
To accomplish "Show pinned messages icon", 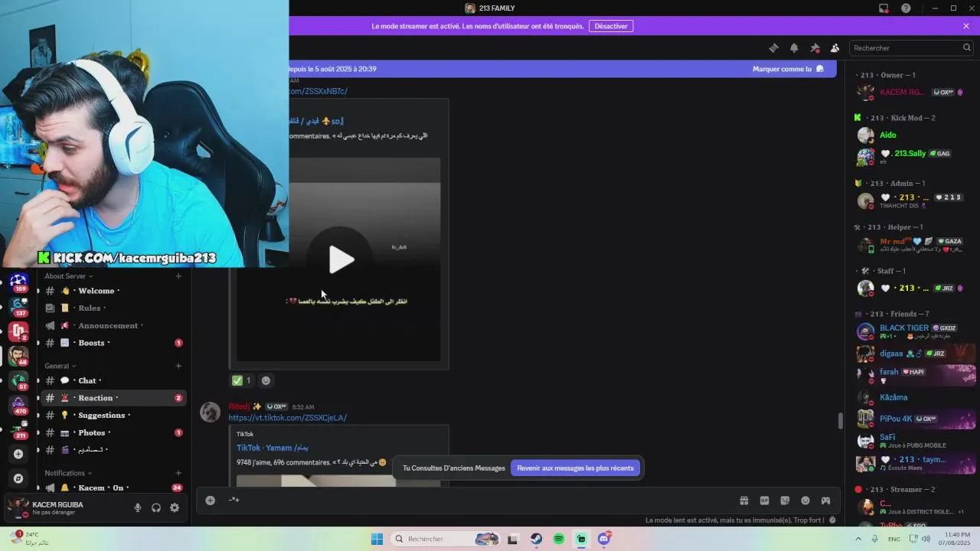I will pyautogui.click(x=815, y=47).
